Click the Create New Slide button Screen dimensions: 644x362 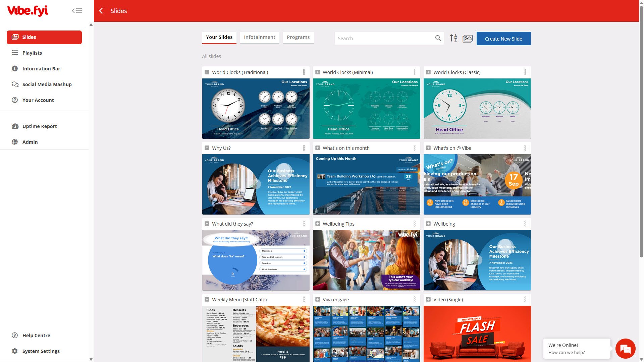pos(503,39)
